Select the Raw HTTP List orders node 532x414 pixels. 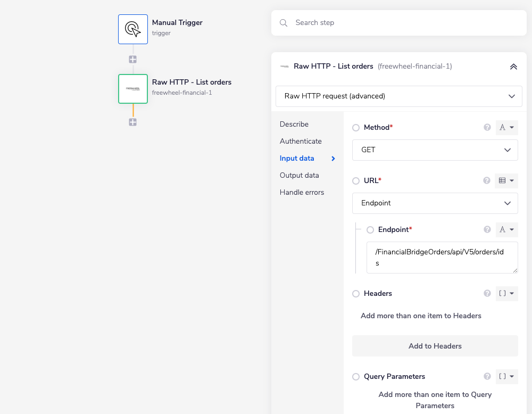coord(133,89)
